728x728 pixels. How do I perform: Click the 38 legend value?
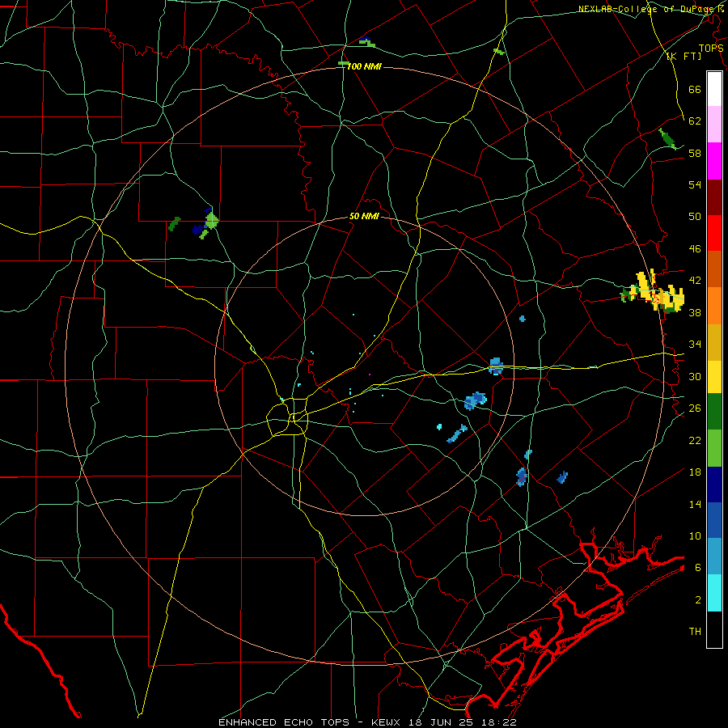695,313
